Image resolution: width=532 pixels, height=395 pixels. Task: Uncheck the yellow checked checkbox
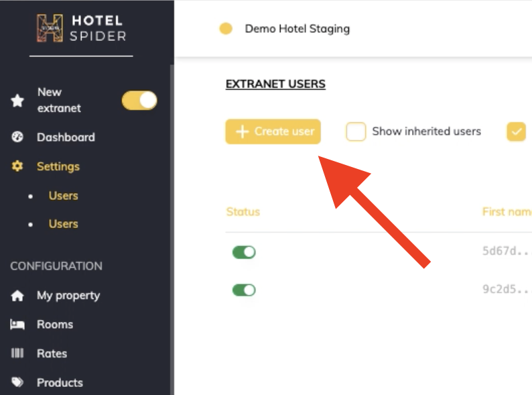click(517, 131)
